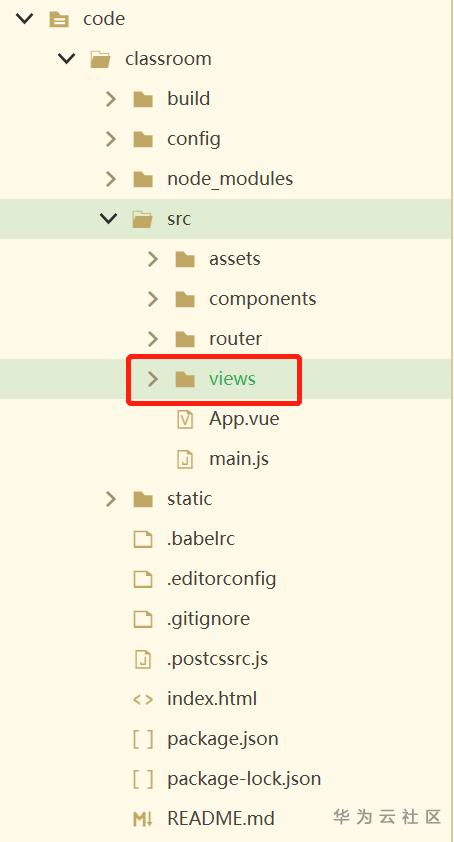The height and width of the screenshot is (842, 454).
Task: Click the code project root icon
Action: [59, 19]
